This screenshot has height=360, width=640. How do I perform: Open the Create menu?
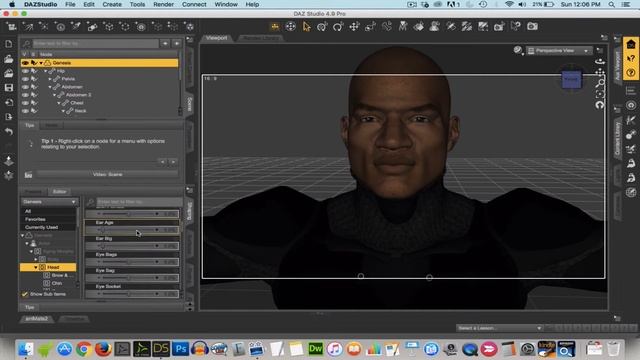[112, 4]
